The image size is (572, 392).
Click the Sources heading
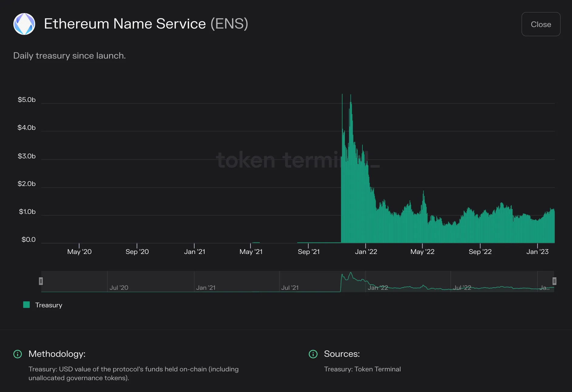(342, 354)
